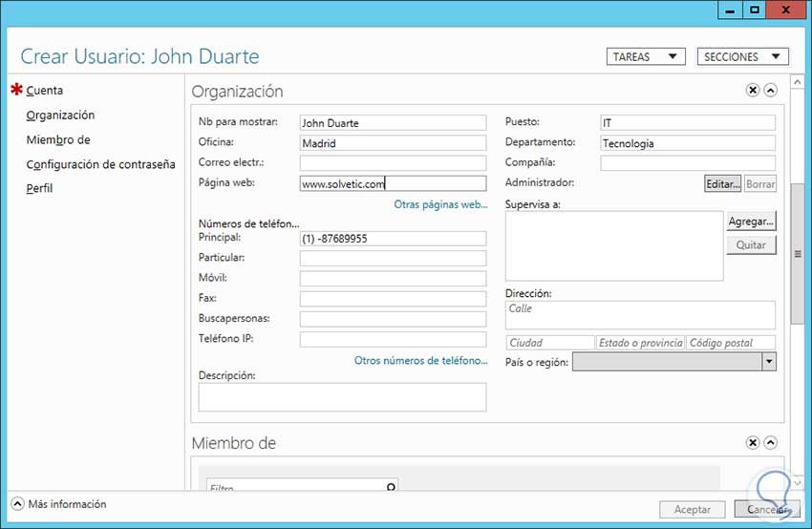
Task: Click the Aceptar button
Action: click(x=692, y=509)
